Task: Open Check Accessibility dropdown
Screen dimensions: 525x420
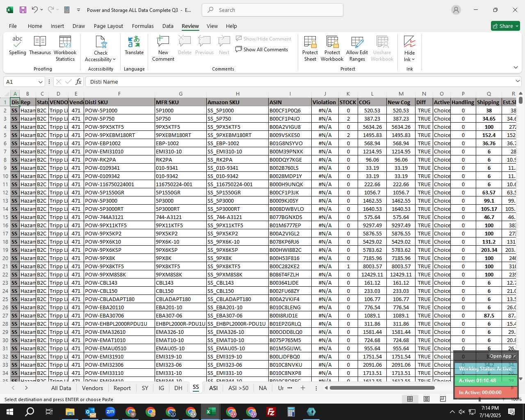Action: pyautogui.click(x=100, y=48)
